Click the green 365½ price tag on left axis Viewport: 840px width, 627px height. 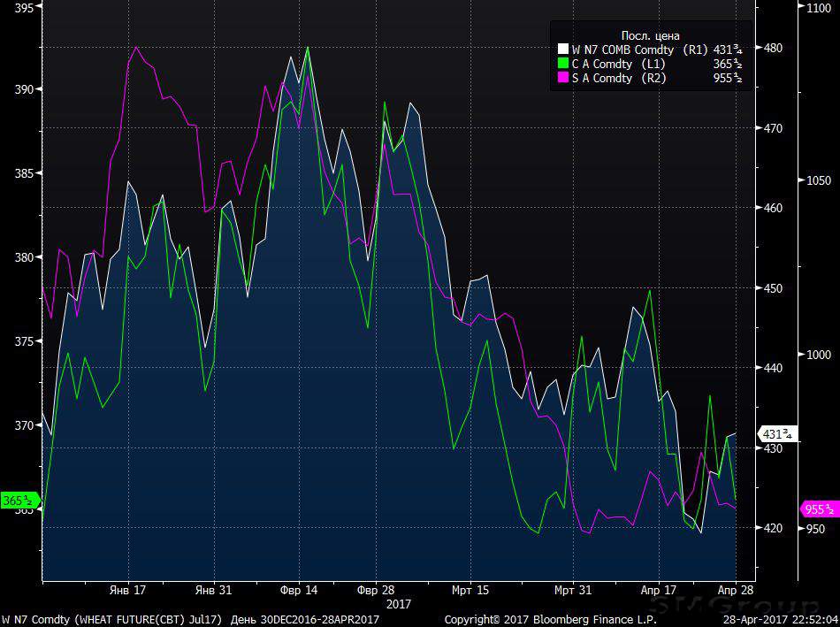click(x=18, y=501)
